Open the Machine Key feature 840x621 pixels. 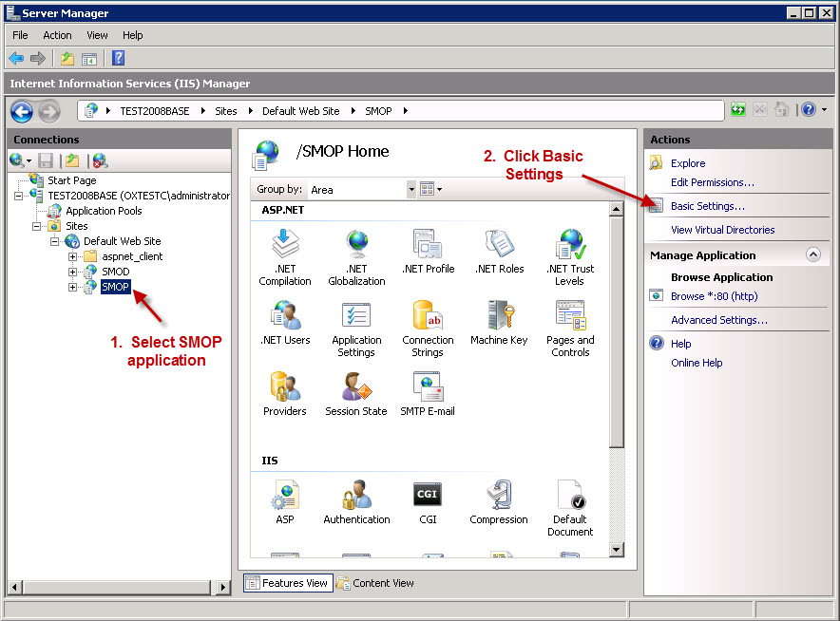[x=499, y=323]
